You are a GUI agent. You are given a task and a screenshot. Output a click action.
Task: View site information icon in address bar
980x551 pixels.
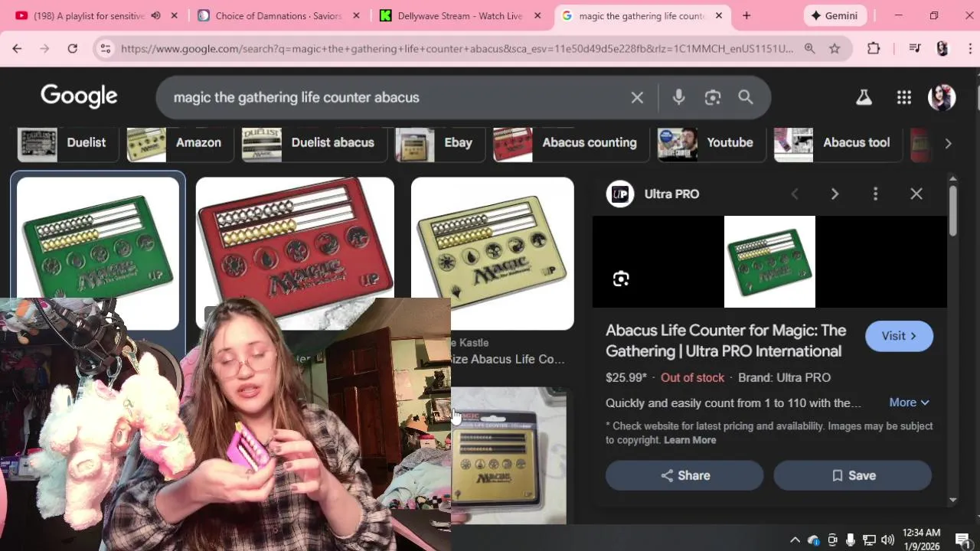click(106, 48)
